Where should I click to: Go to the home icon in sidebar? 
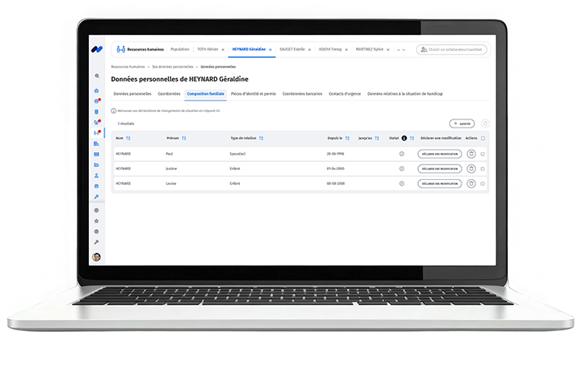tap(96, 91)
